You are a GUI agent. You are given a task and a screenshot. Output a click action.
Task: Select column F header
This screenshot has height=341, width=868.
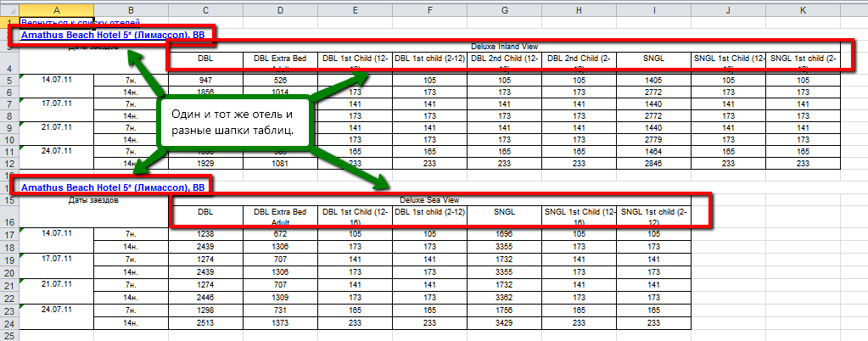[x=429, y=10]
